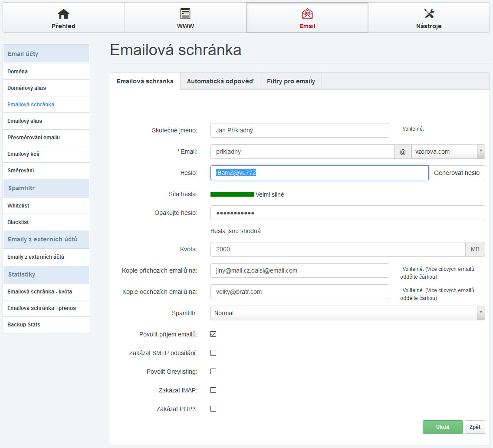Expand the Spamfiltr Normal dropdown
Image resolution: width=493 pixels, height=448 pixels.
(x=347, y=313)
